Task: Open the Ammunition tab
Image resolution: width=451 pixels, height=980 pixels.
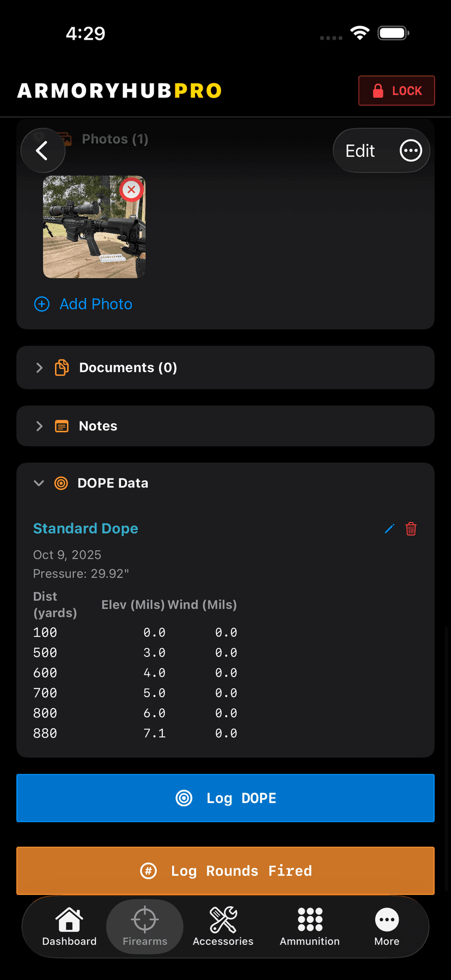Action: click(x=309, y=927)
